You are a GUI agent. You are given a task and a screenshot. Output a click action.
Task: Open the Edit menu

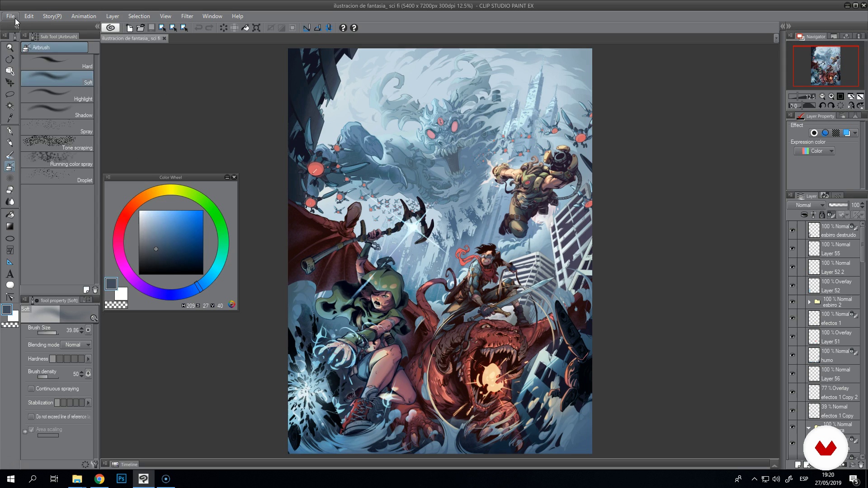[x=29, y=16]
